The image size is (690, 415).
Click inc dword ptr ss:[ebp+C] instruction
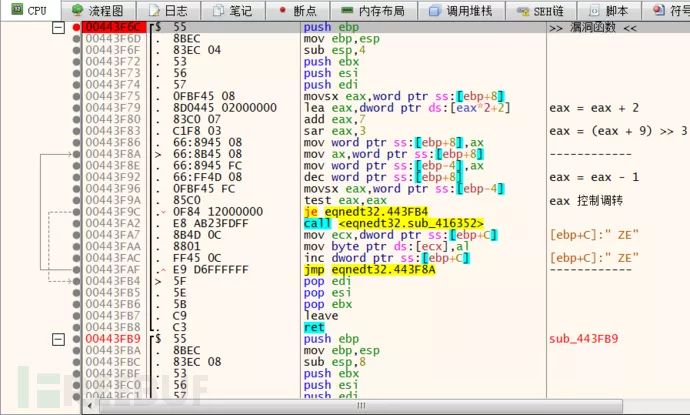(x=387, y=258)
